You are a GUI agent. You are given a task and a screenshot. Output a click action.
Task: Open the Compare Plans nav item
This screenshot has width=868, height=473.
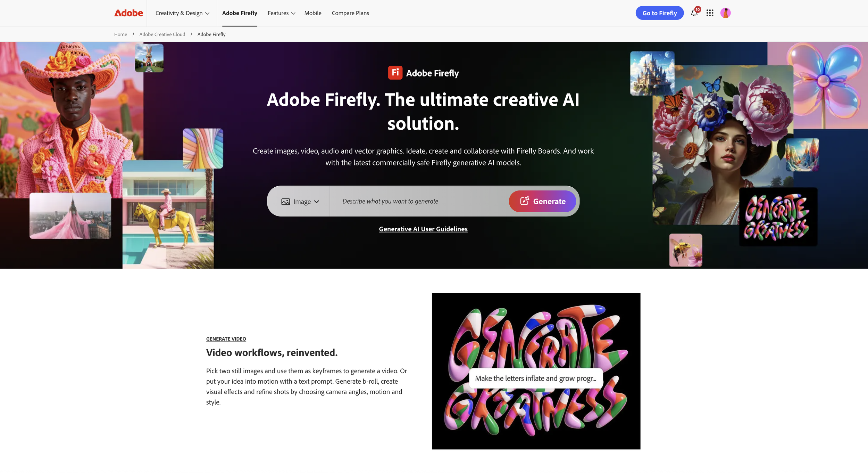pos(350,13)
